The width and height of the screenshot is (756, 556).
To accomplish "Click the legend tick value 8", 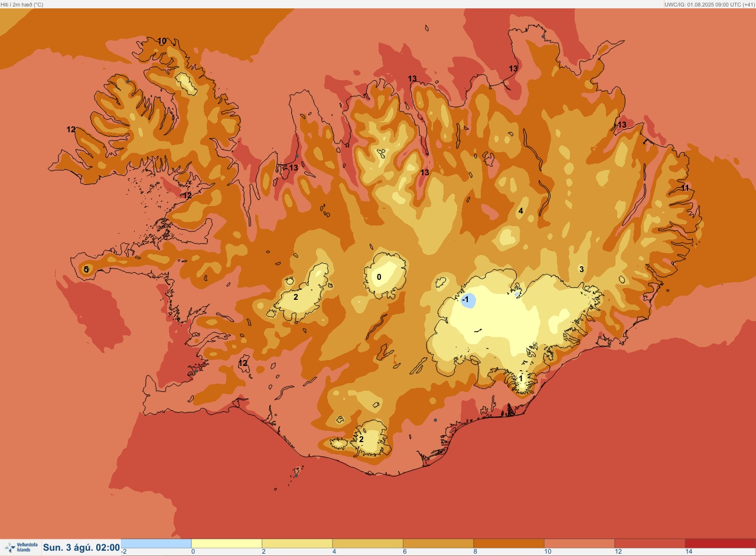I will 475,552.
